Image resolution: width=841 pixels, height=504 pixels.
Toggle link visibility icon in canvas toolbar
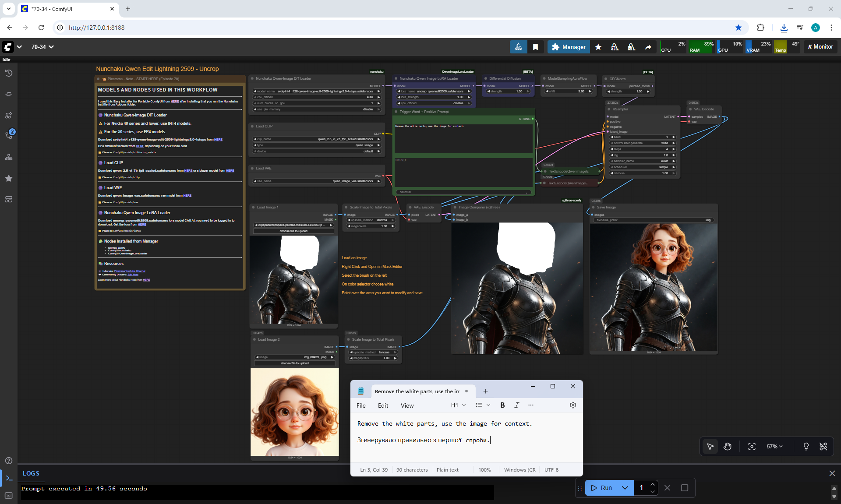point(823,446)
